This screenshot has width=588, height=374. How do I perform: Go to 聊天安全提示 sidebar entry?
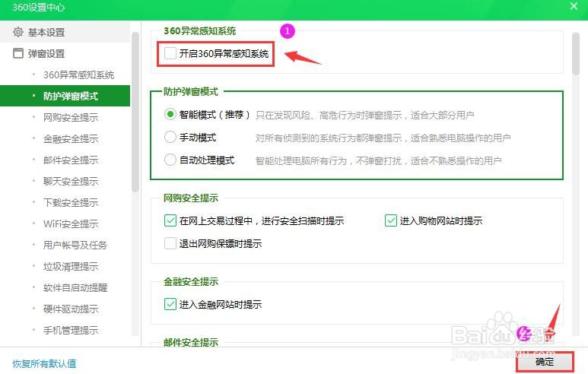point(71,182)
